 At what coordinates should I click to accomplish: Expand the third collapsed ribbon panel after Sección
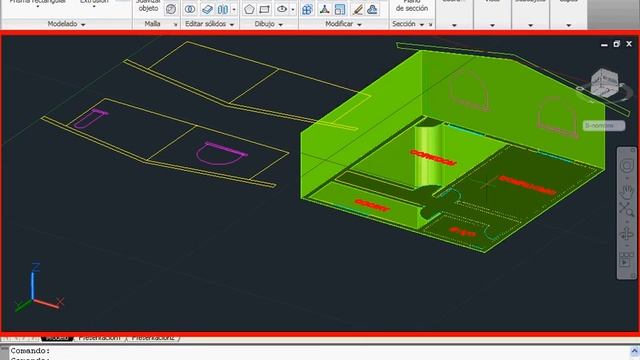coord(530,25)
